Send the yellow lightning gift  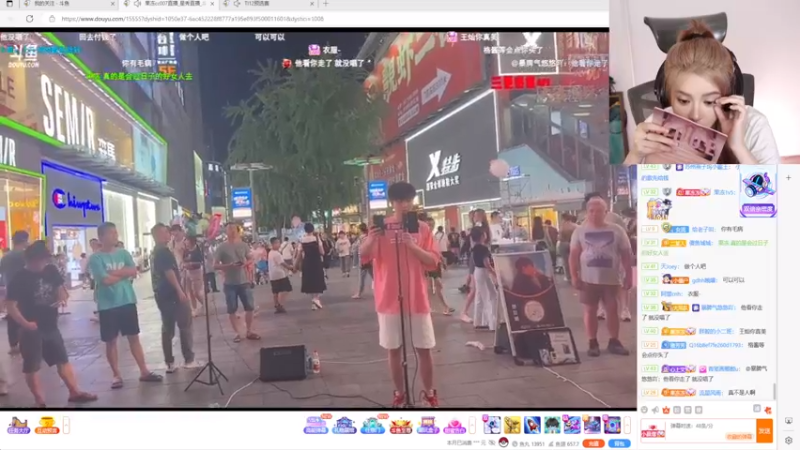(512, 424)
